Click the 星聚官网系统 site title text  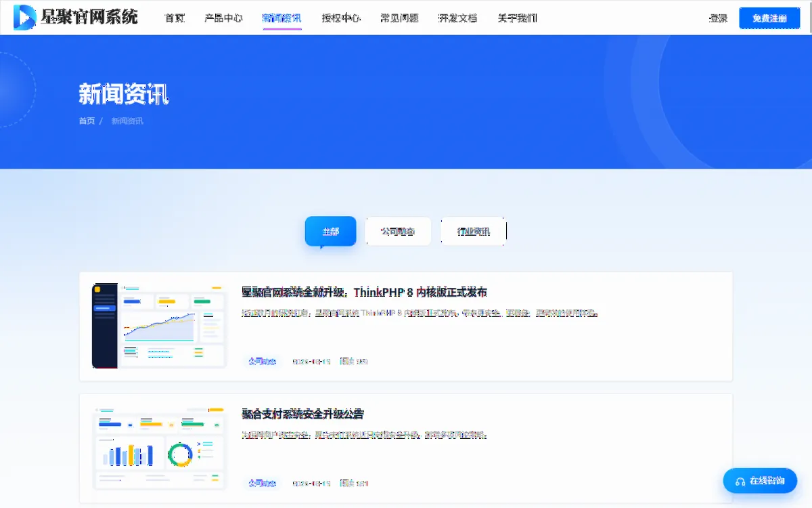coord(89,17)
